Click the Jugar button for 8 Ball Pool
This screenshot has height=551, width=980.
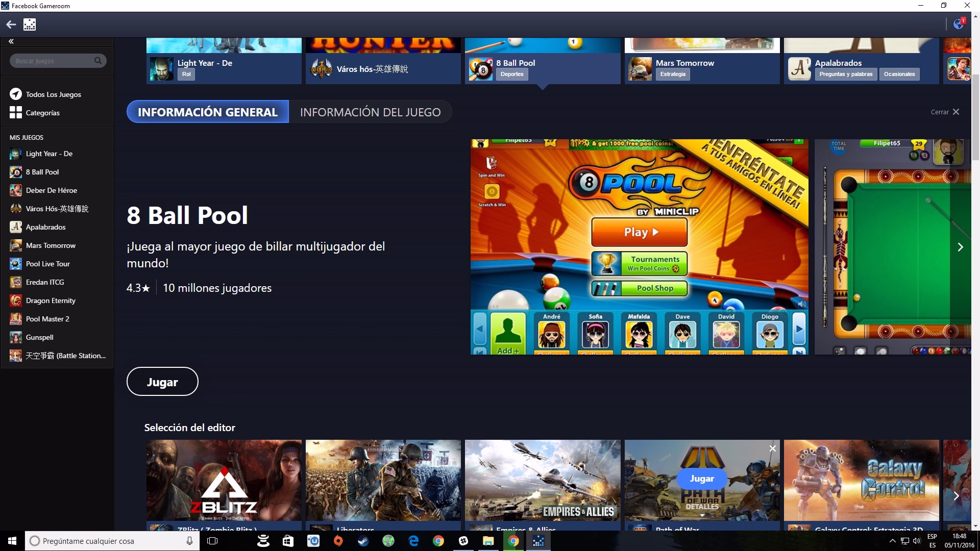tap(162, 382)
